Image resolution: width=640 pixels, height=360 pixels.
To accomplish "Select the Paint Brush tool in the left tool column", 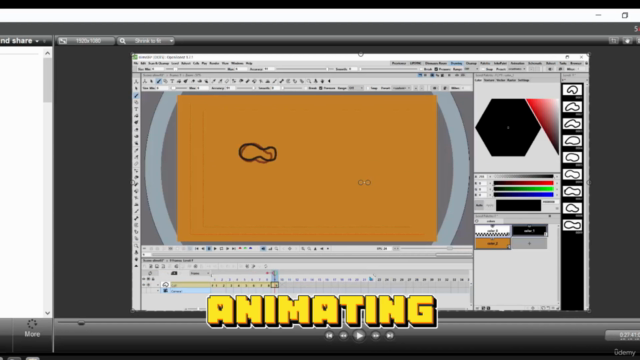I will point(136,122).
